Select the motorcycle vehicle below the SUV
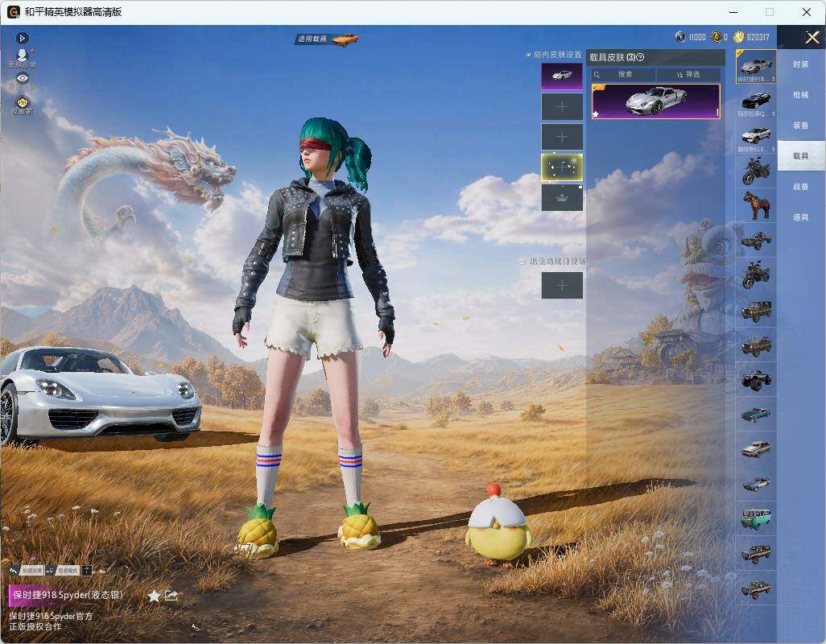 coord(756,171)
